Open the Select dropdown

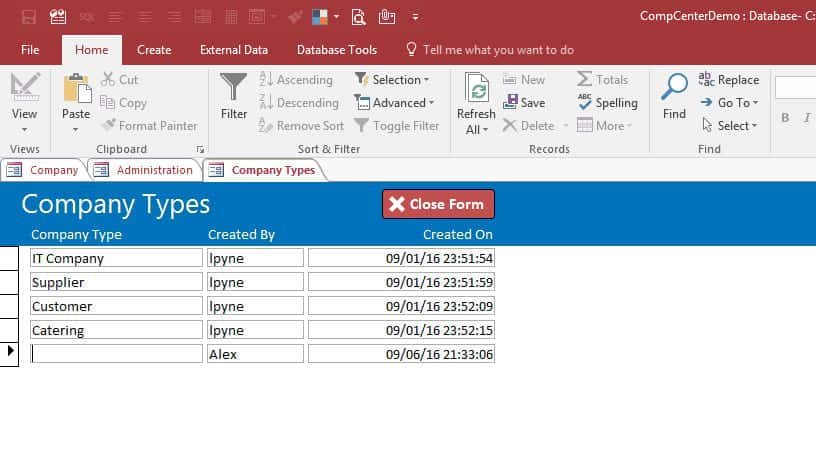click(730, 126)
